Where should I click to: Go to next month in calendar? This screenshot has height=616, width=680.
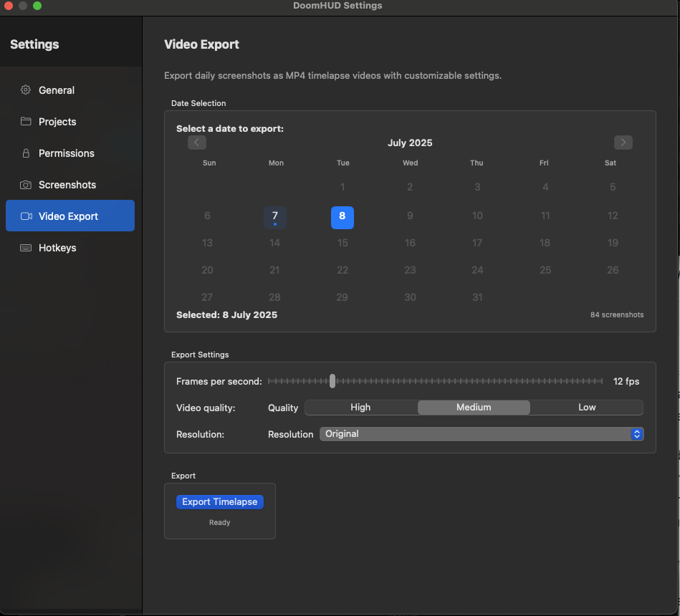click(623, 143)
